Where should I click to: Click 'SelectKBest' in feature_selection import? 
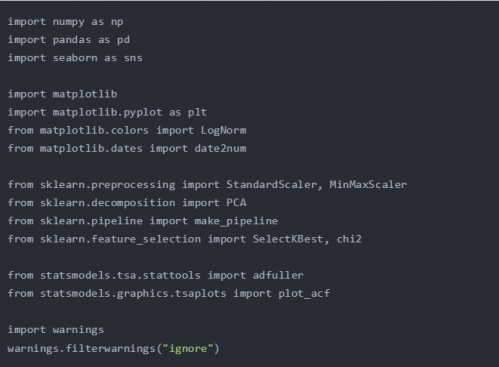pyautogui.click(x=288, y=239)
